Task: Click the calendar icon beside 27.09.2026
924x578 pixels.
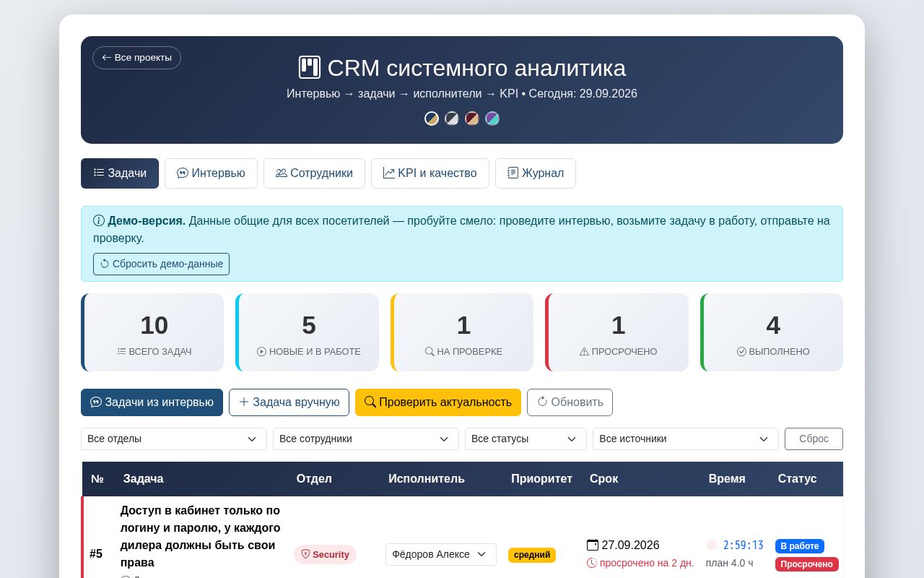Action: coord(593,545)
